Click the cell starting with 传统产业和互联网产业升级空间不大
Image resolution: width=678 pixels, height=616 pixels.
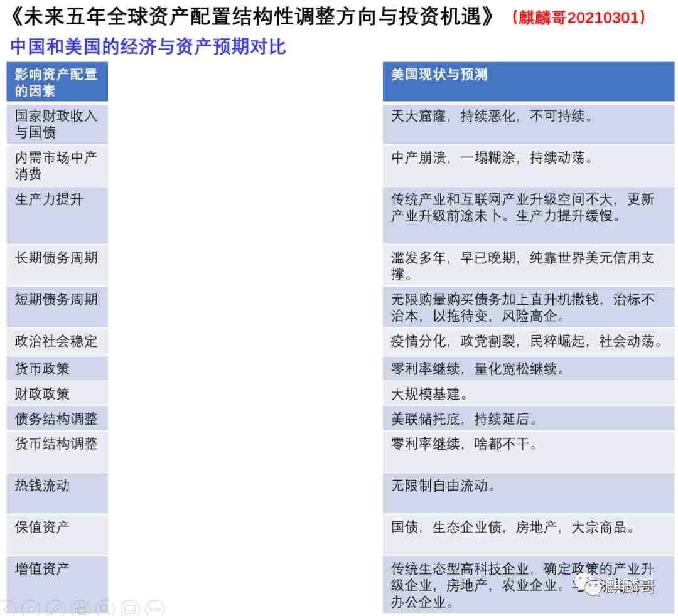point(529,216)
